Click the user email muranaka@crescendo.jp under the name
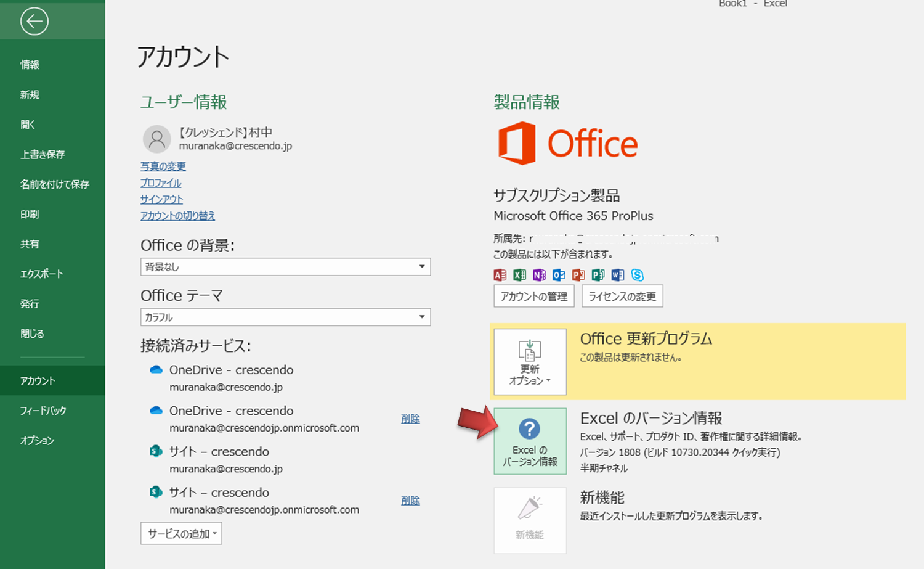Screen dimensions: 924x569 pos(235,146)
